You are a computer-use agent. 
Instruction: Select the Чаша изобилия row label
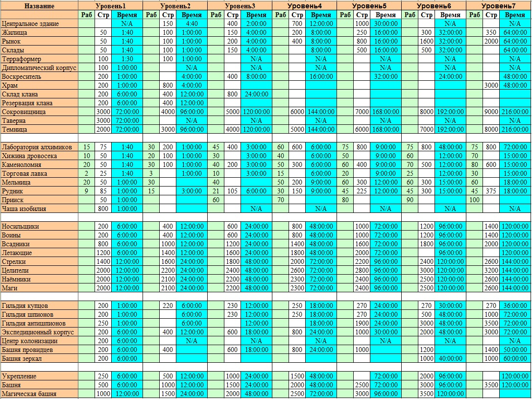point(39,209)
